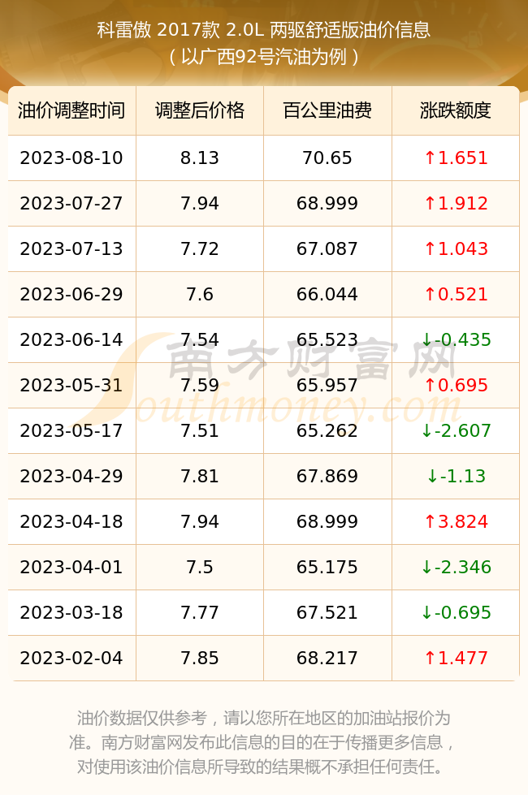The image size is (528, 812).
Task: Select the 调整后价格 column header
Action: click(x=200, y=110)
